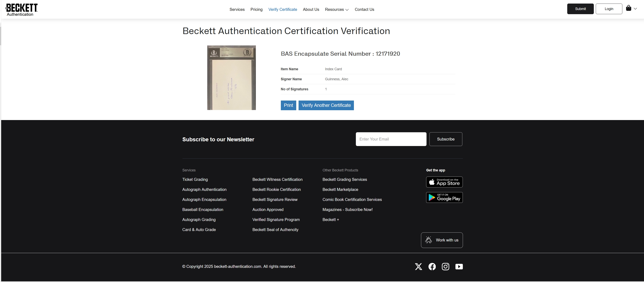Open the Beckett + footer link
The image size is (644, 282).
331,219
